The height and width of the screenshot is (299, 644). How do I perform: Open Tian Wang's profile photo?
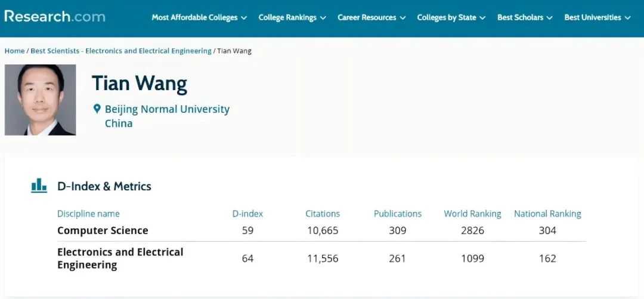(40, 100)
